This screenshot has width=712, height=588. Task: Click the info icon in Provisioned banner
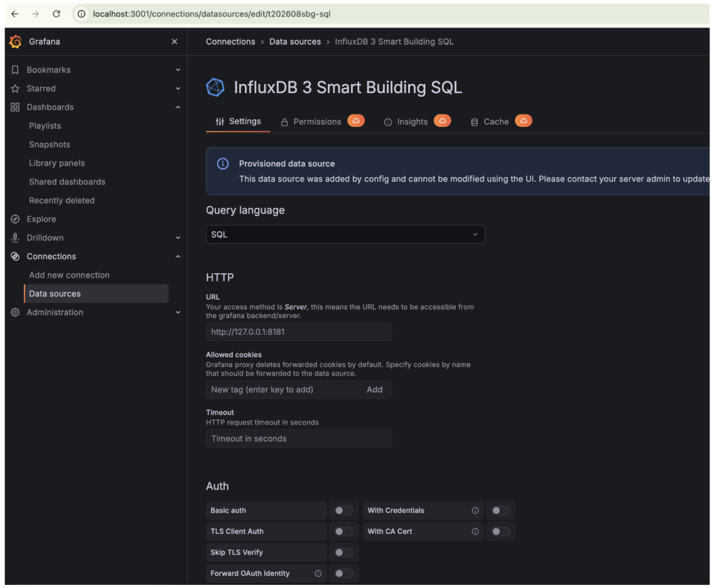[222, 163]
